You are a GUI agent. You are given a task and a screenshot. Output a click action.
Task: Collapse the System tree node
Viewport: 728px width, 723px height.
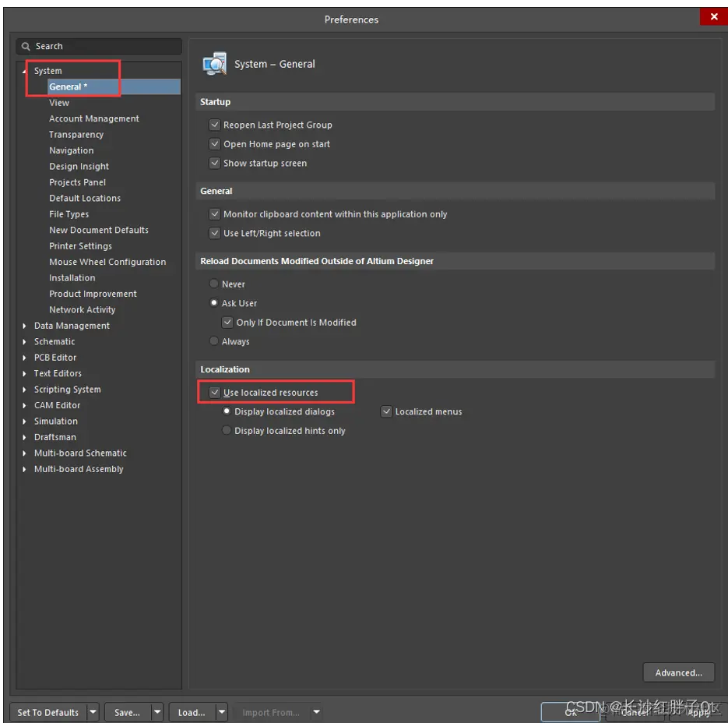[x=24, y=71]
